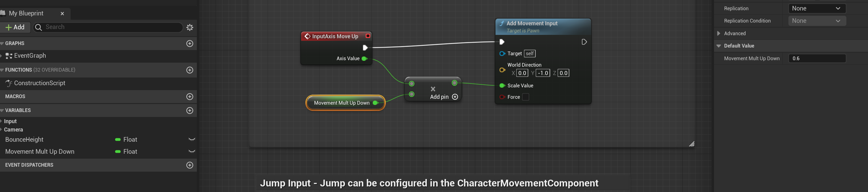Add a new function with plus icon
This screenshot has width=868, height=192.
(x=190, y=70)
